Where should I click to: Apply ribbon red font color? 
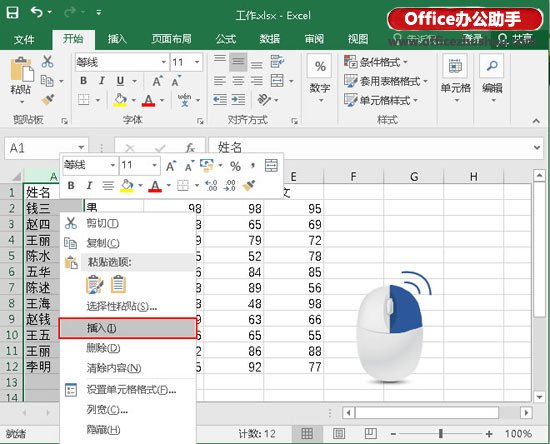(x=148, y=100)
